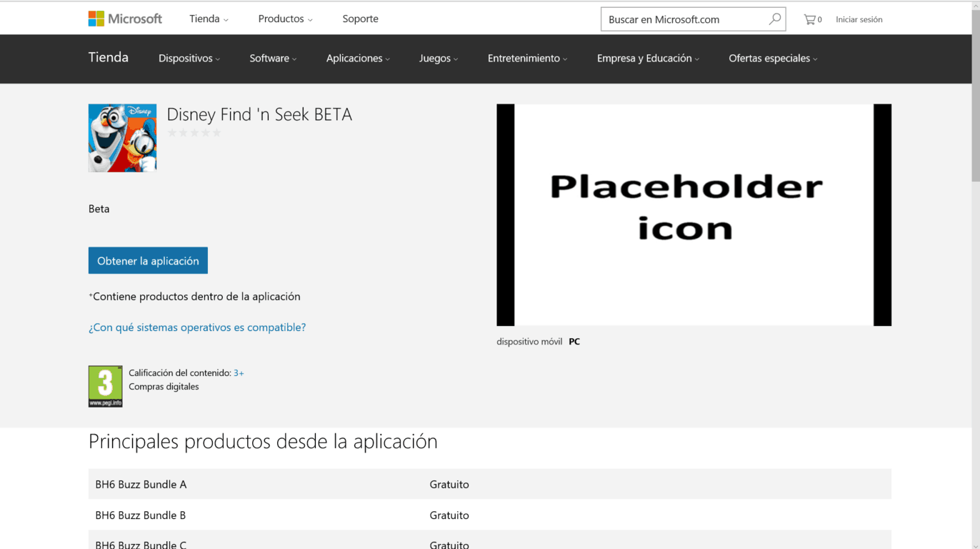Expand the Productos dropdown menu
980x549 pixels.
click(285, 19)
